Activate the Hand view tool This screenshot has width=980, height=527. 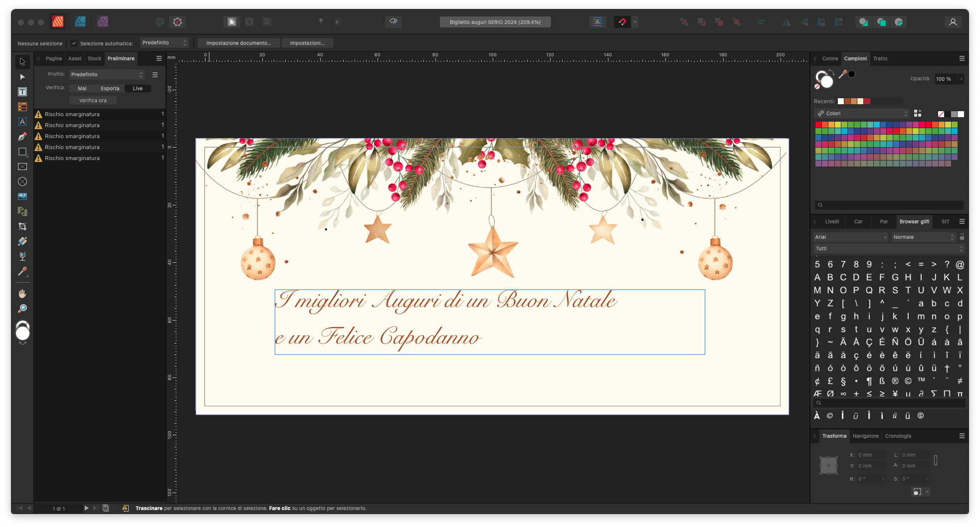pos(22,293)
